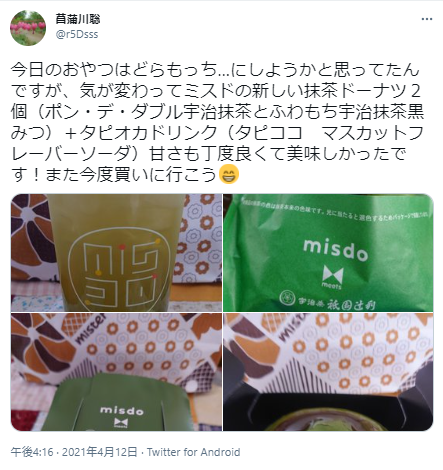The height and width of the screenshot is (470, 443).
Task: Select the tweet line mentioning タピオカドリンク
Action: (217, 132)
